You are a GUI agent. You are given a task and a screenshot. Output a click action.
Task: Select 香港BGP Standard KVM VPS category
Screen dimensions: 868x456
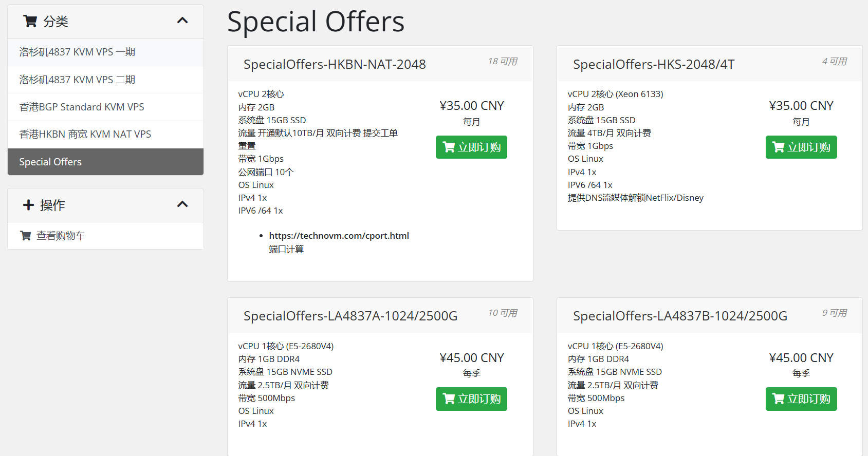click(82, 107)
